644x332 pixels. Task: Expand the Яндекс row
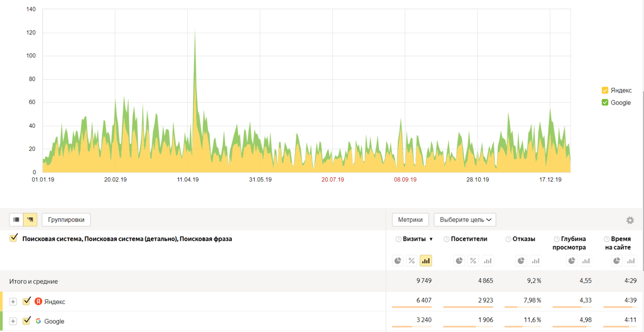click(13, 302)
